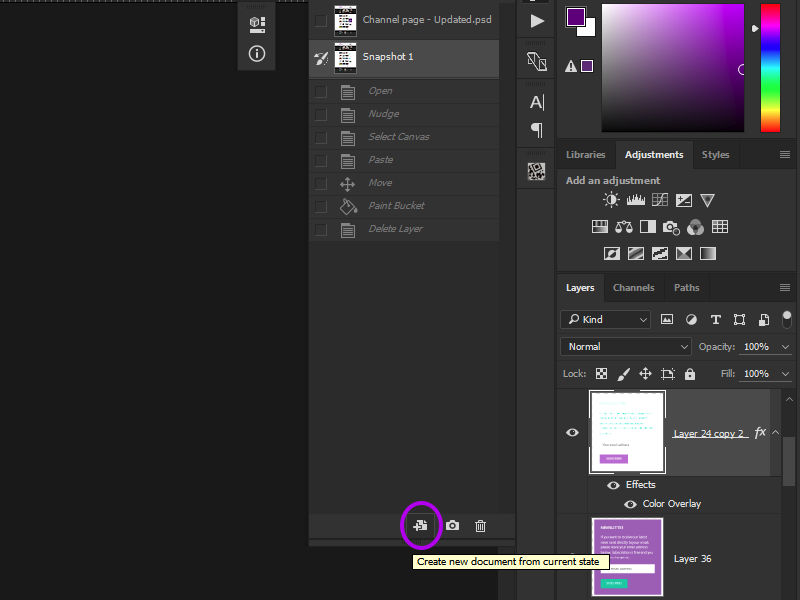Add a Posterize adjustment
The image size is (800, 600).
coord(636,254)
